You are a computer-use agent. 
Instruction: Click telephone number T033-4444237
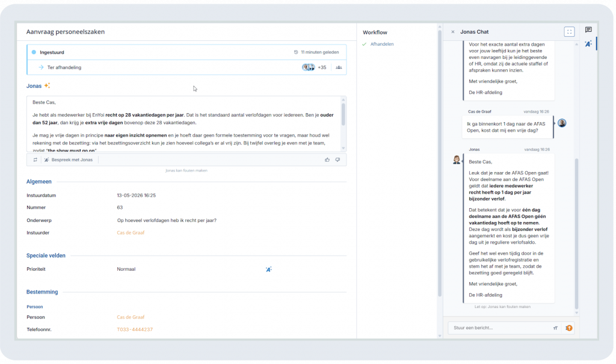(135, 330)
